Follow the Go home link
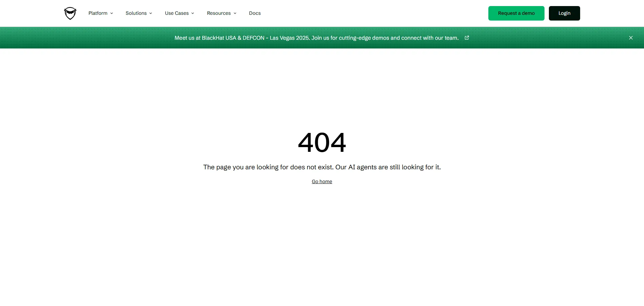Image resolution: width=644 pixels, height=306 pixels. [x=322, y=181]
